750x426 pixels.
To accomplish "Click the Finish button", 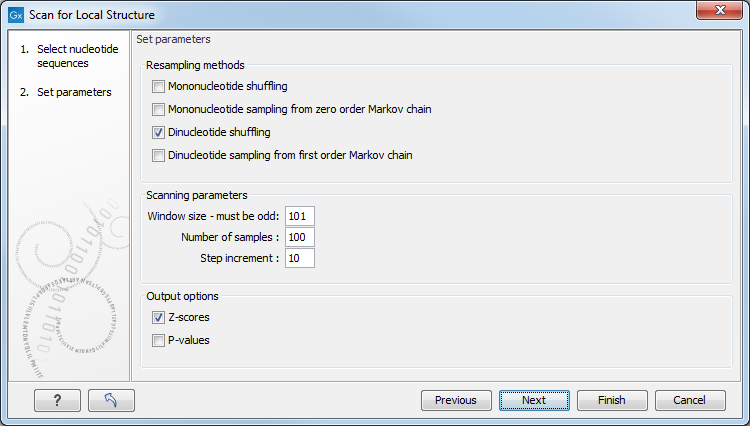I will pos(612,400).
